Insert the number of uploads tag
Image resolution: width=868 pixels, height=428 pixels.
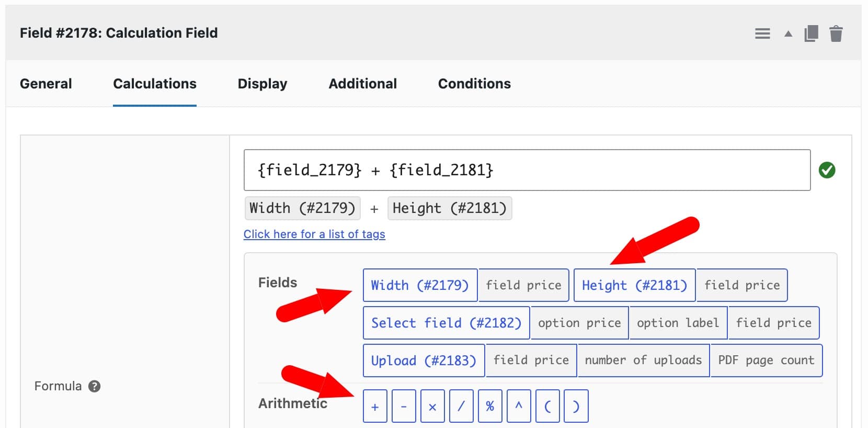click(643, 361)
